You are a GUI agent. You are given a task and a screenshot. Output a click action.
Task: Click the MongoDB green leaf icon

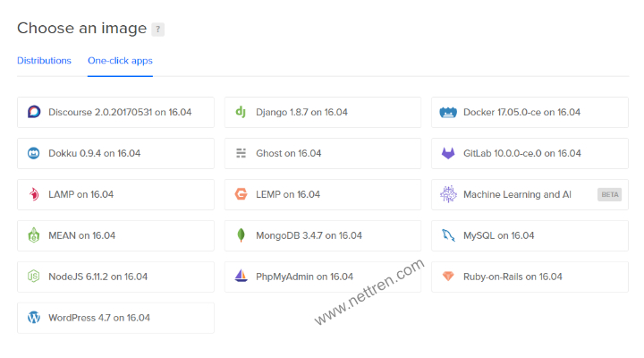(x=241, y=235)
